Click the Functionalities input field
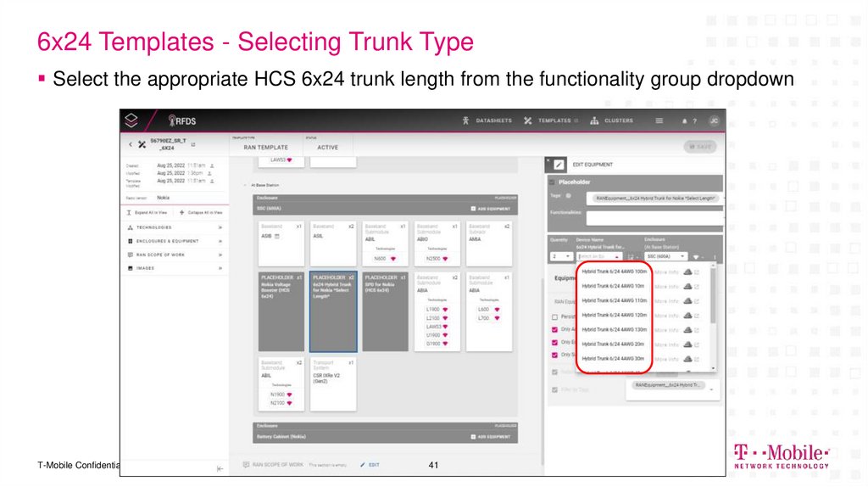This screenshot has width=868, height=487. (x=654, y=218)
